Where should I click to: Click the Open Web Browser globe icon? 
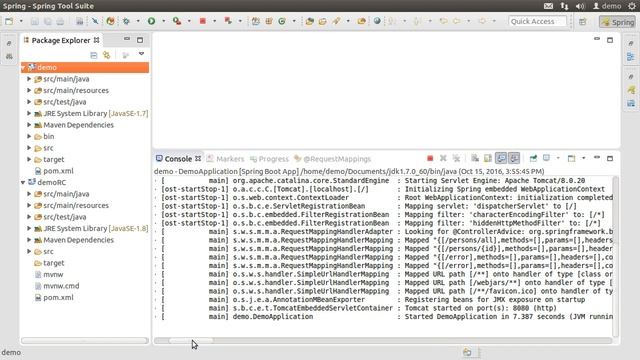[377, 21]
